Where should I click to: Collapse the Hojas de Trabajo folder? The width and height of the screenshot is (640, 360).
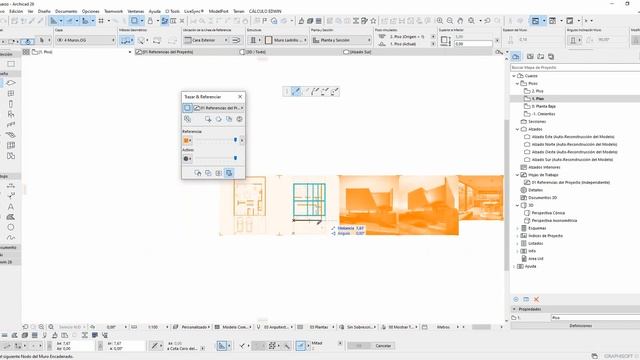click(517, 175)
